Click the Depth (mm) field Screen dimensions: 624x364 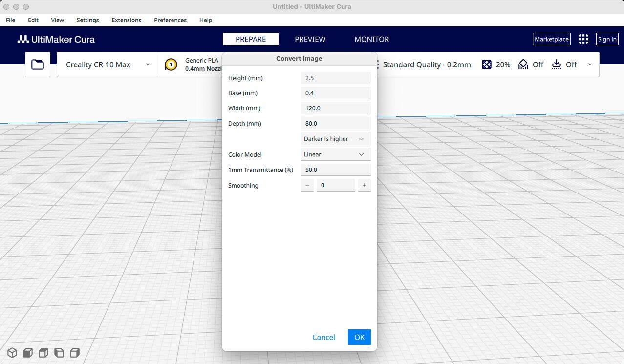point(336,124)
